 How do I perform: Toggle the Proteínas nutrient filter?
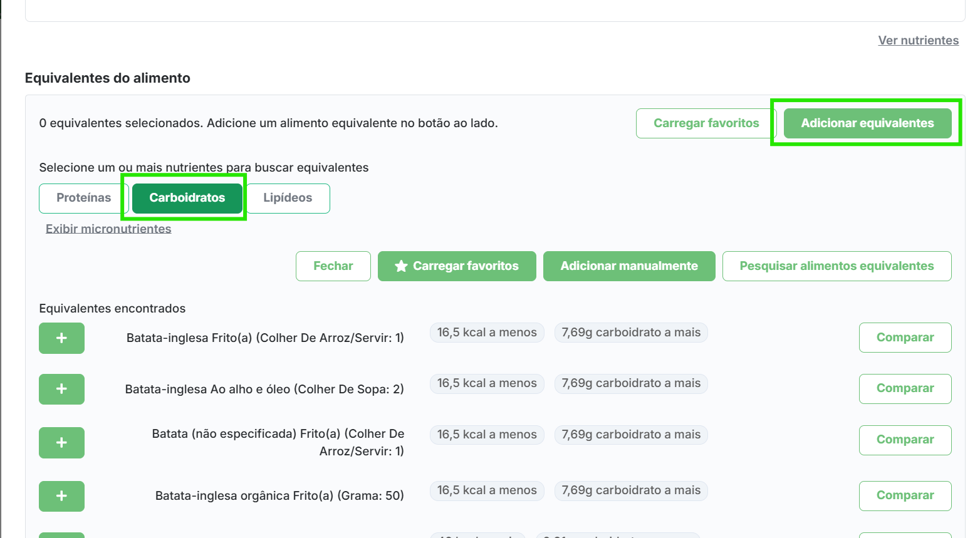click(x=83, y=198)
